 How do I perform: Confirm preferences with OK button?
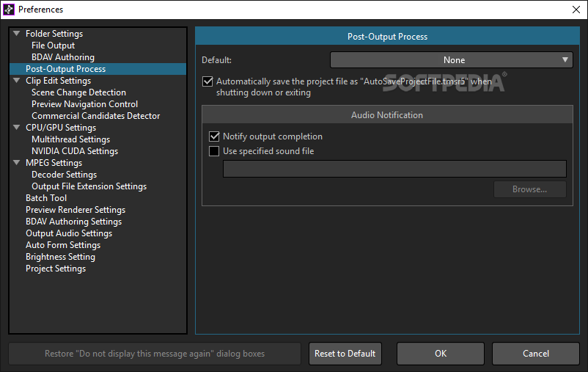pyautogui.click(x=441, y=354)
